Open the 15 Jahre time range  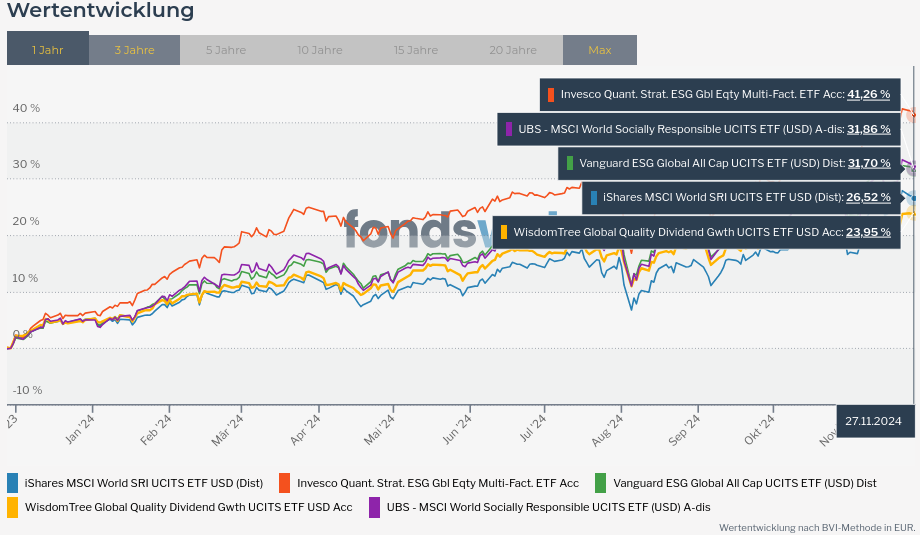416,50
